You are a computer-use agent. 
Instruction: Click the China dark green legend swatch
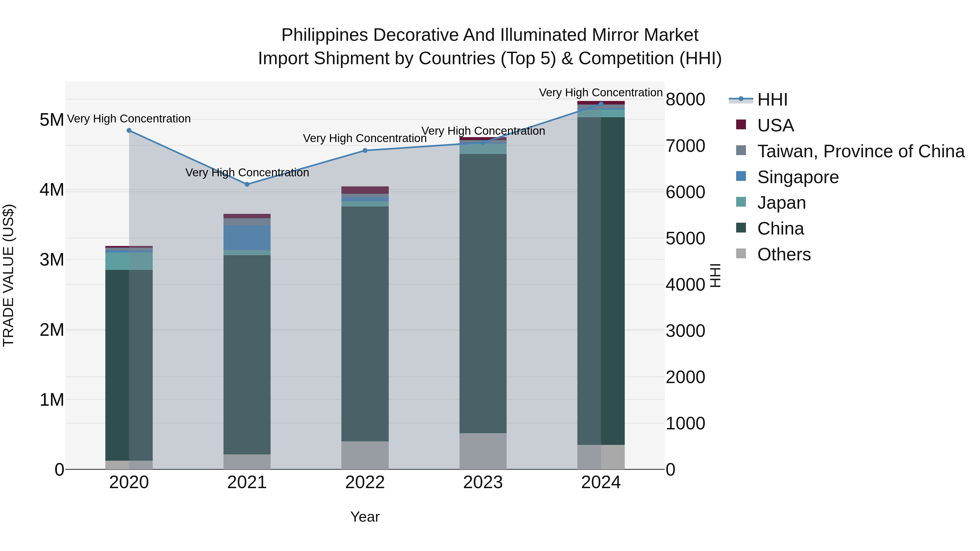tap(741, 228)
